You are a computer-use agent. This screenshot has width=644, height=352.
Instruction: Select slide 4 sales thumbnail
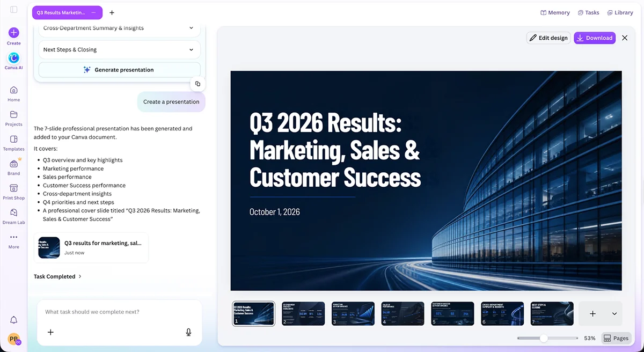tap(402, 313)
